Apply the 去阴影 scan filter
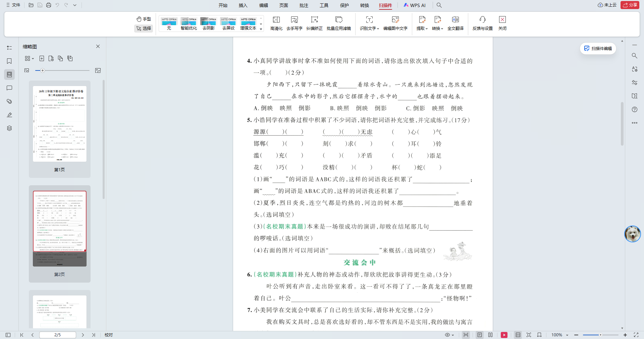 pos(208,23)
